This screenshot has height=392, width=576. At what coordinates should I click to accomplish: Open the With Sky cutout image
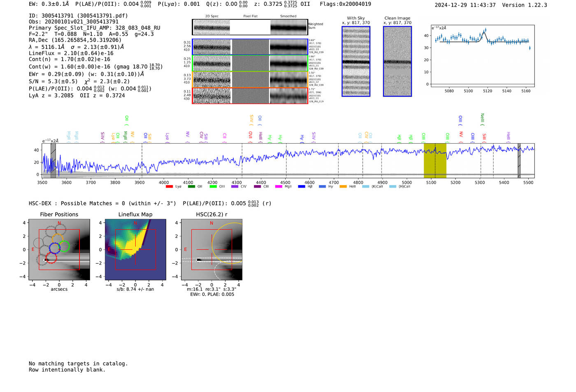click(356, 61)
